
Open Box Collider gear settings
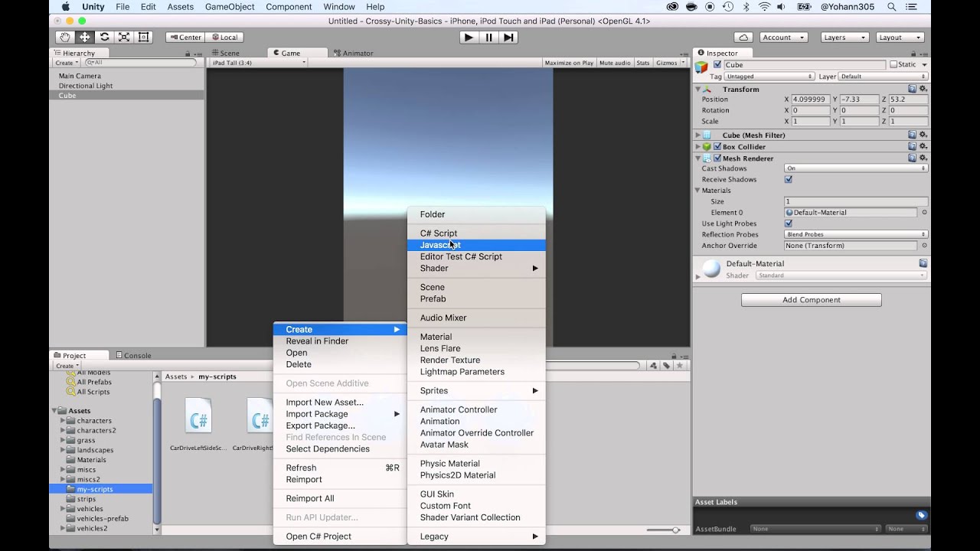(923, 146)
